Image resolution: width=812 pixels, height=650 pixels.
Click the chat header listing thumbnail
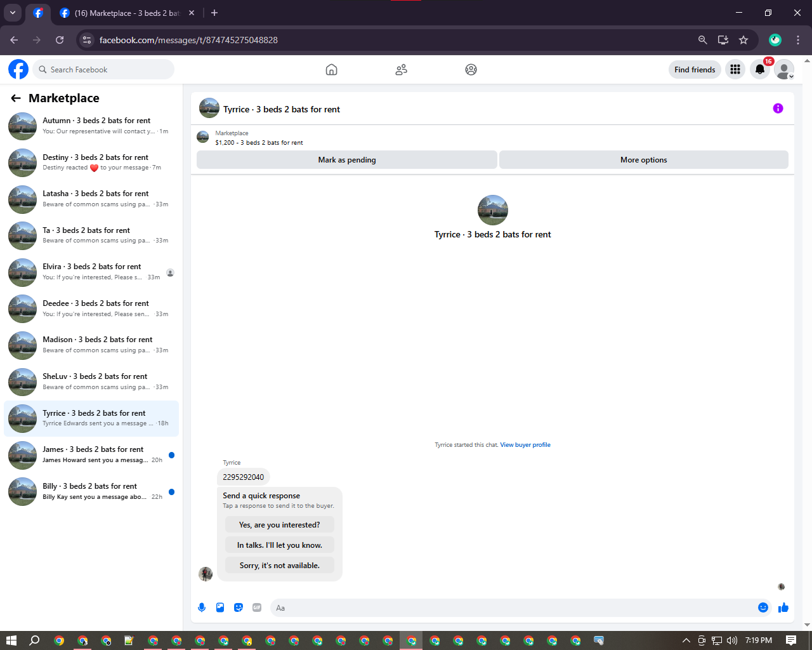[209, 109]
